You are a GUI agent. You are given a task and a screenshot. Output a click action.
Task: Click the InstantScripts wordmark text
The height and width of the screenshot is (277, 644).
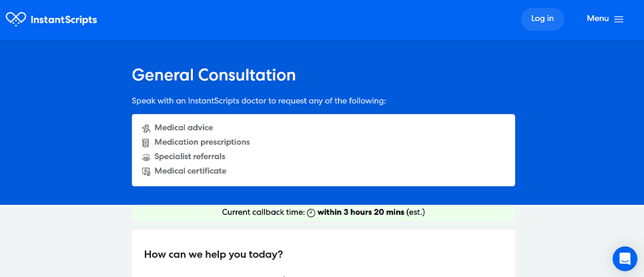click(x=64, y=20)
